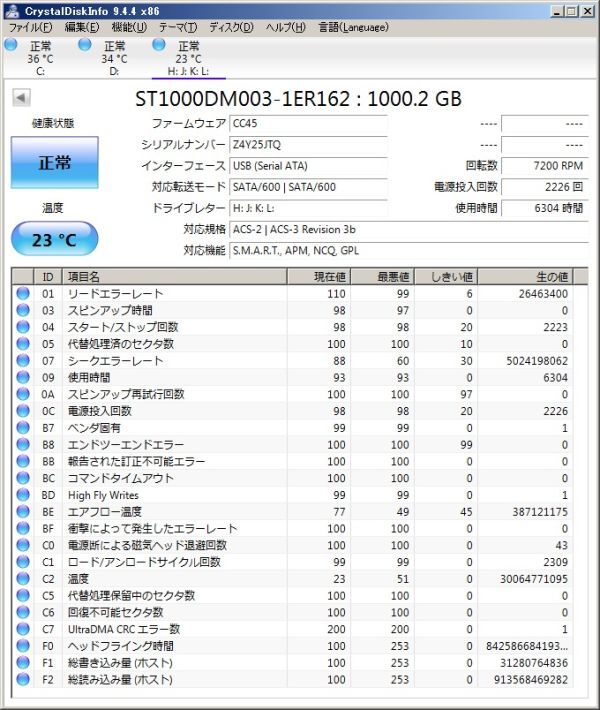The image size is (600, 710).
Task: Click the 項目名 column header
Action: pyautogui.click(x=174, y=277)
